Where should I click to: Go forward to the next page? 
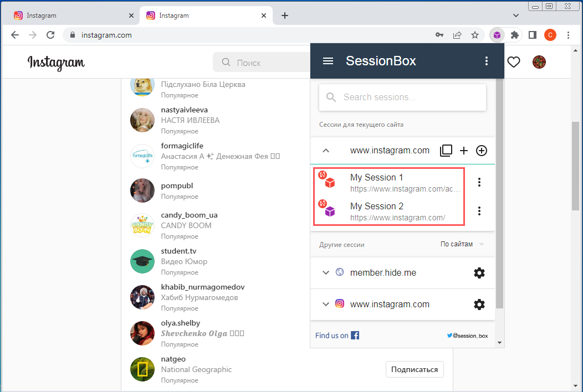tap(33, 35)
